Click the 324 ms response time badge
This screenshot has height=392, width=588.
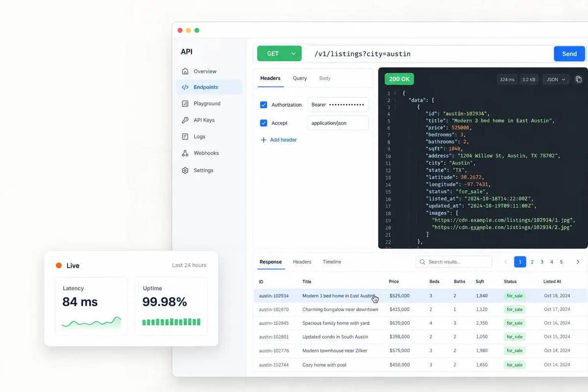pos(507,79)
